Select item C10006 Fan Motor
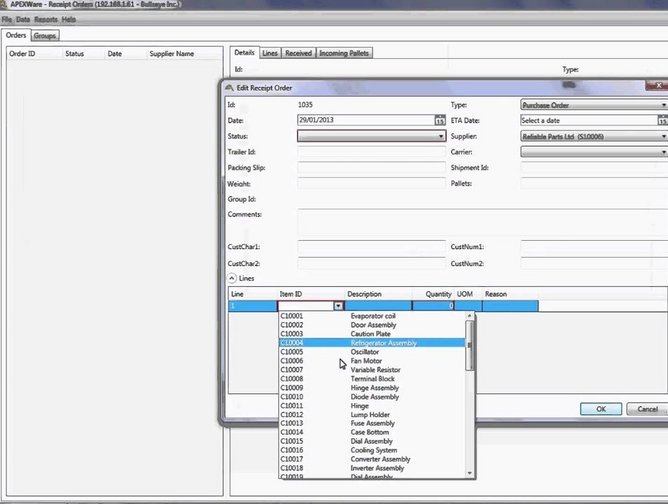This screenshot has height=504, width=668. 372,361
